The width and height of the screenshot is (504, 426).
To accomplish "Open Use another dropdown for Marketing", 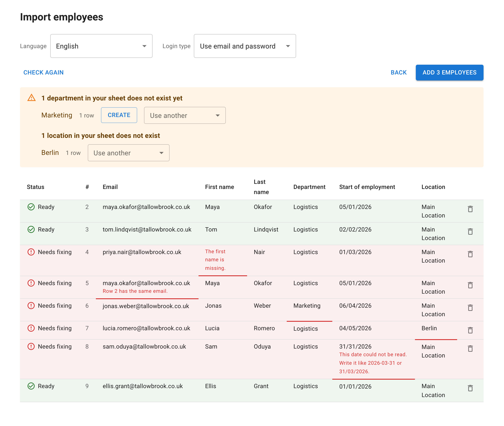I will pyautogui.click(x=185, y=115).
